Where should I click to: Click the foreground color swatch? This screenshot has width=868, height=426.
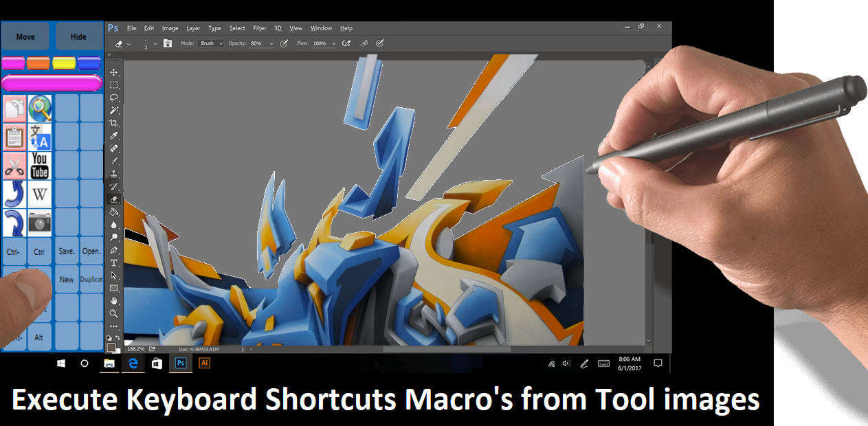(111, 347)
